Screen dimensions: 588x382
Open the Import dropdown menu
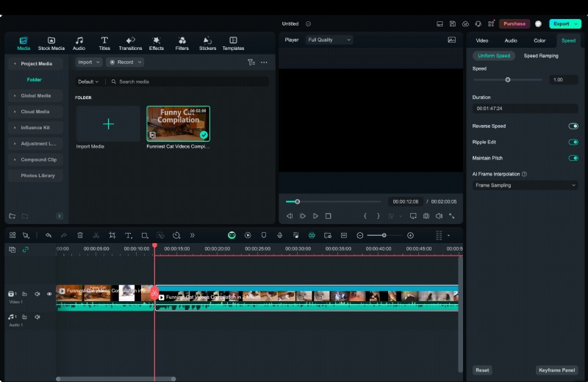(x=89, y=62)
